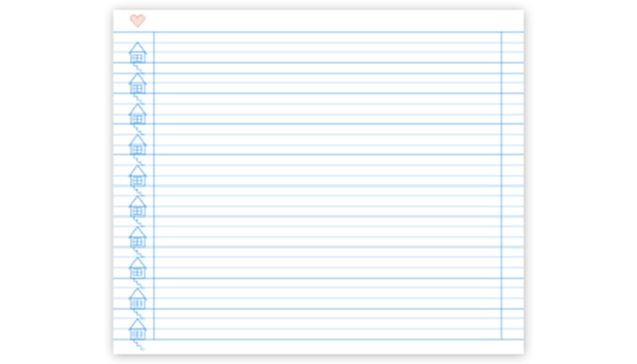This screenshot has height=364, width=637.
Task: Click the third house icon in the margin
Action: (x=138, y=114)
